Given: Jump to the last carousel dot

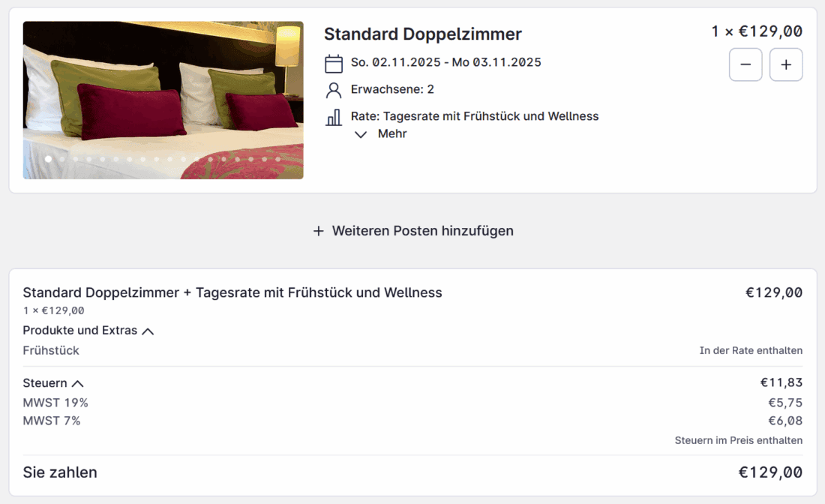Looking at the screenshot, I should 277,159.
